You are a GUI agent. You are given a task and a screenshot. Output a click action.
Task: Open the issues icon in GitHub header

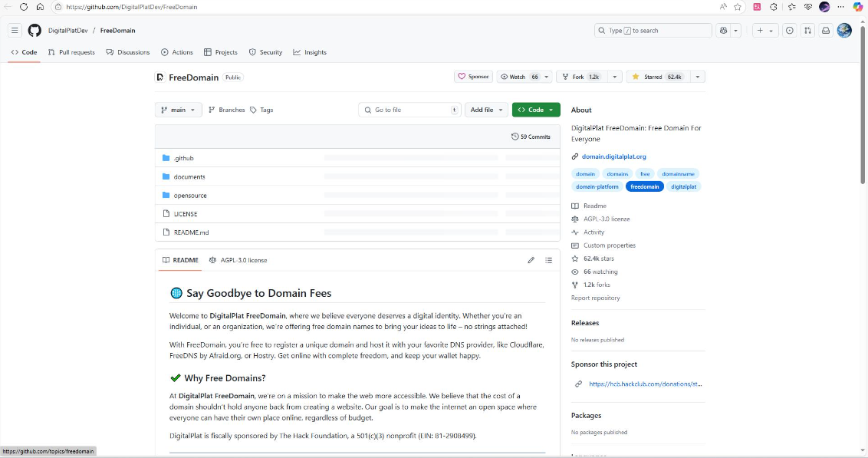click(789, 31)
